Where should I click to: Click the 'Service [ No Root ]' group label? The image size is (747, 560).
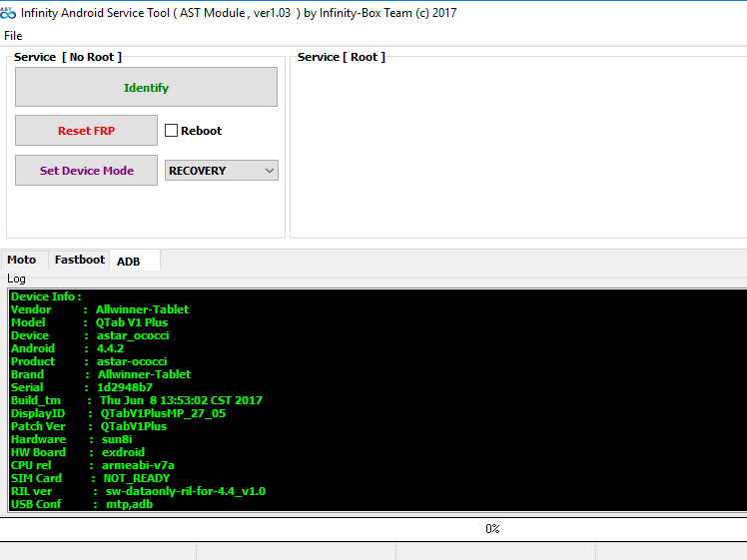68,57
